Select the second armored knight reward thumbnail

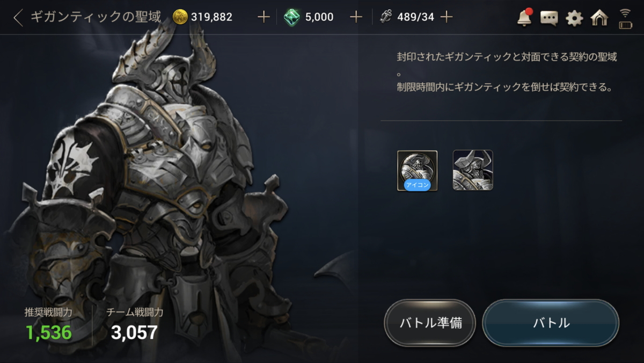pos(473,170)
